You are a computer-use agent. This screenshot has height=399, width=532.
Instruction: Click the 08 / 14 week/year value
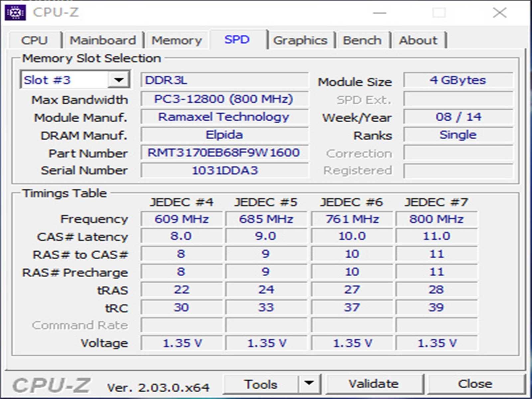(x=458, y=117)
